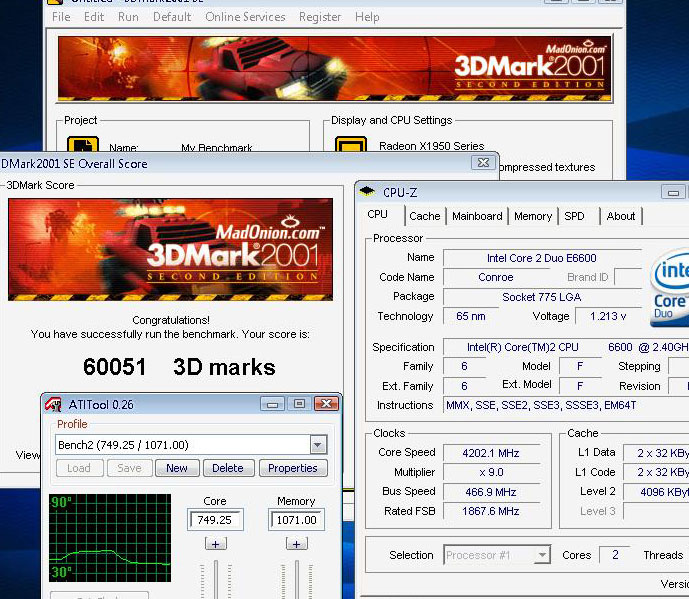The image size is (689, 599).
Task: Open the File menu in 3DMark2001
Action: 61,17
